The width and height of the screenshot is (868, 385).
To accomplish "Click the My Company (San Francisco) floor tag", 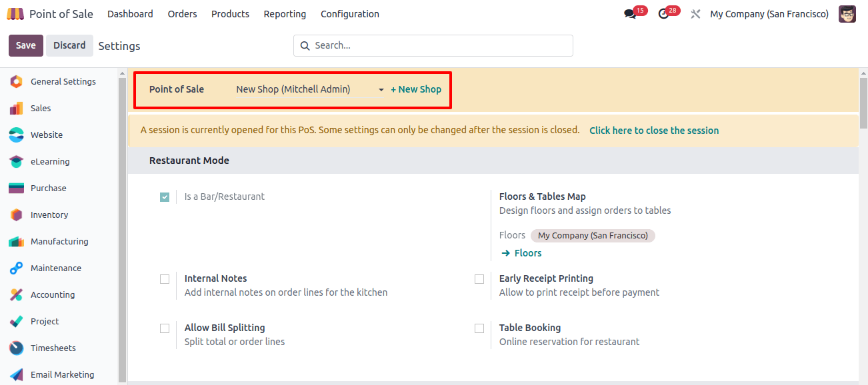I will pos(593,235).
